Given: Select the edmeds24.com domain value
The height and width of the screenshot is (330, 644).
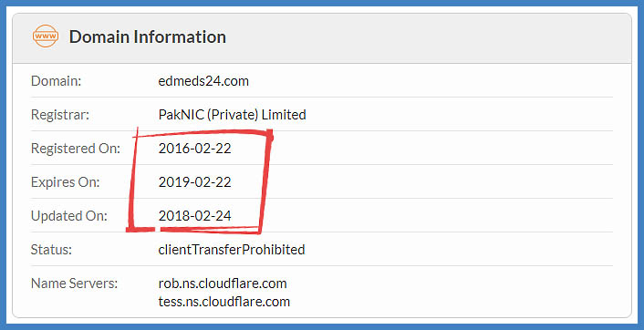Looking at the screenshot, I should [x=203, y=81].
